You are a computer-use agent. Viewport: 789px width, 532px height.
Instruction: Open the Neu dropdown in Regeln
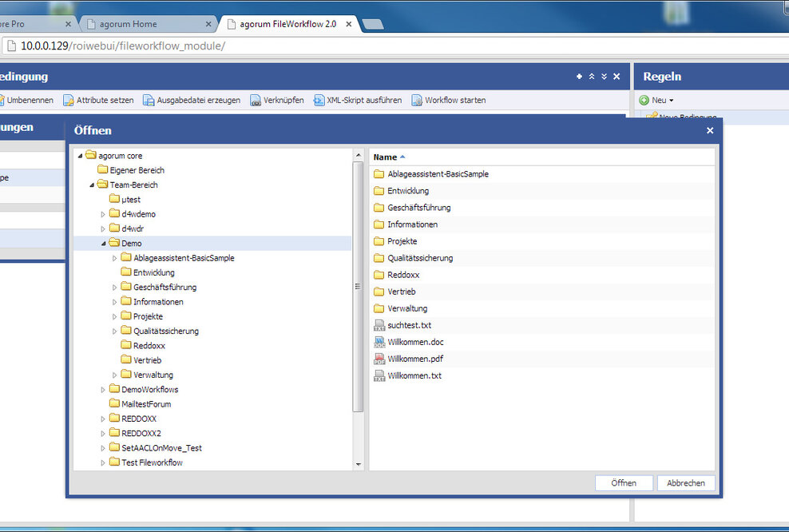click(656, 101)
